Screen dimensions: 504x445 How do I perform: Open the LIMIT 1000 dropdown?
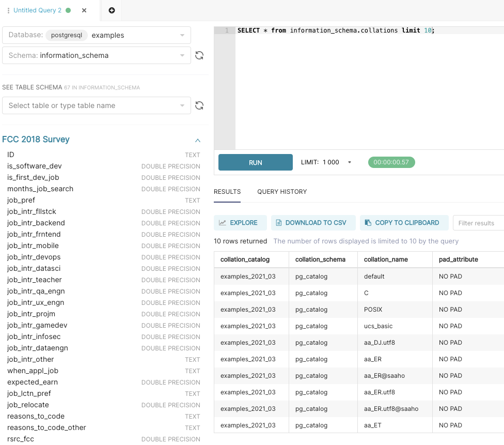pos(349,162)
